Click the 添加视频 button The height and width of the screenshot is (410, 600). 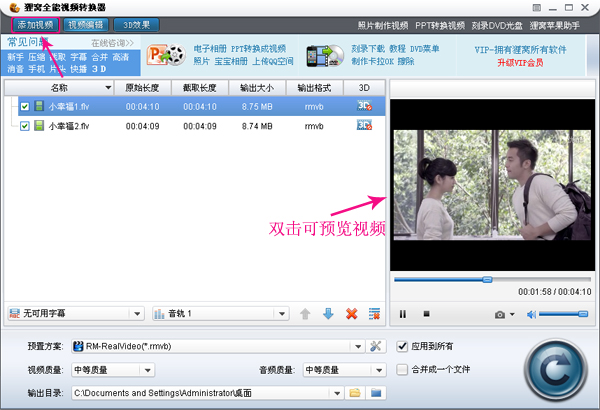35,25
